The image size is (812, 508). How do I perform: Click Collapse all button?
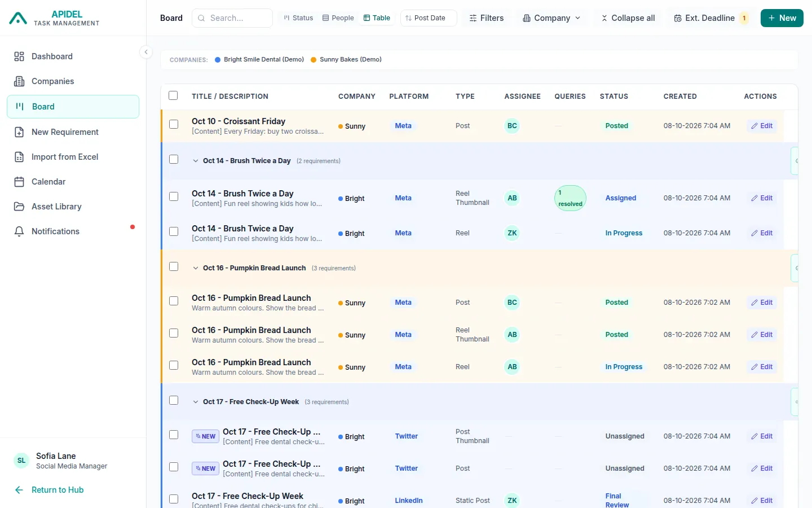pyautogui.click(x=628, y=18)
